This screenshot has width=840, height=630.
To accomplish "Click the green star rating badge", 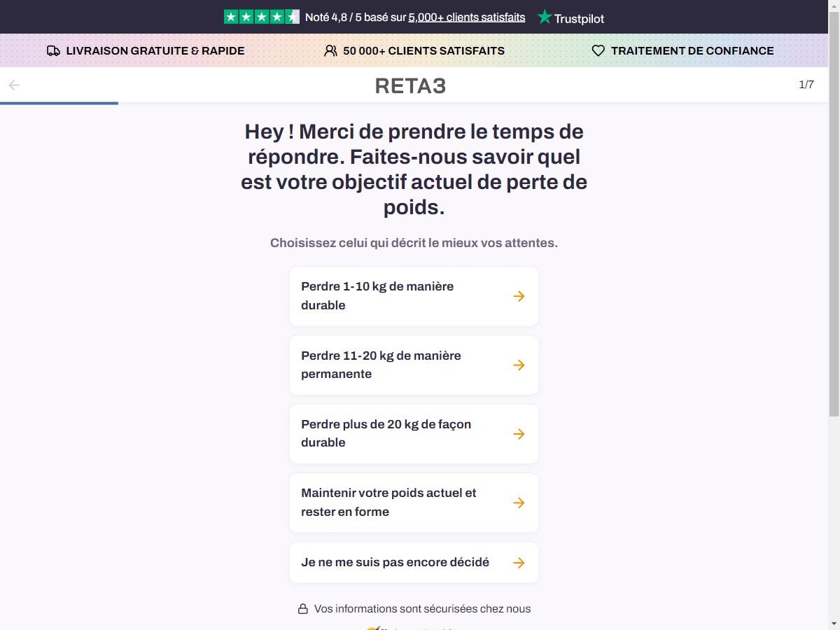I will 262,17.
